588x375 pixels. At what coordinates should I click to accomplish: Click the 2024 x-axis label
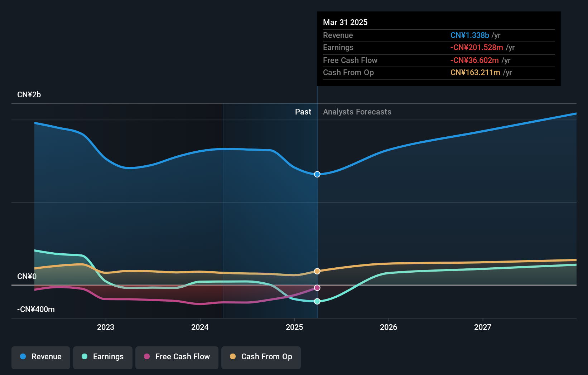coord(200,327)
